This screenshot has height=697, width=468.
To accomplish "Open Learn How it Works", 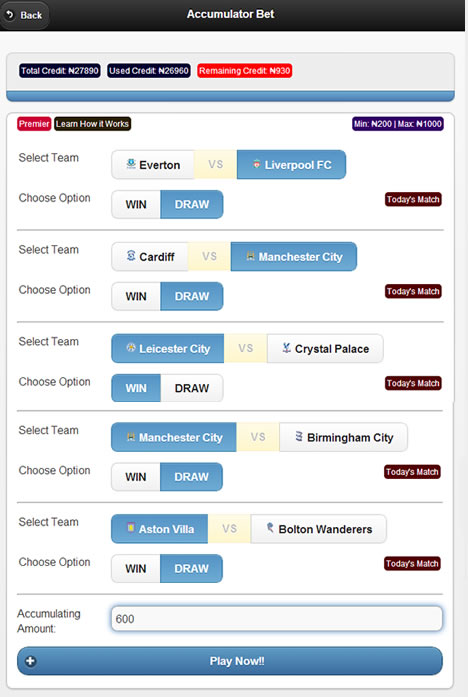I will pyautogui.click(x=92, y=124).
